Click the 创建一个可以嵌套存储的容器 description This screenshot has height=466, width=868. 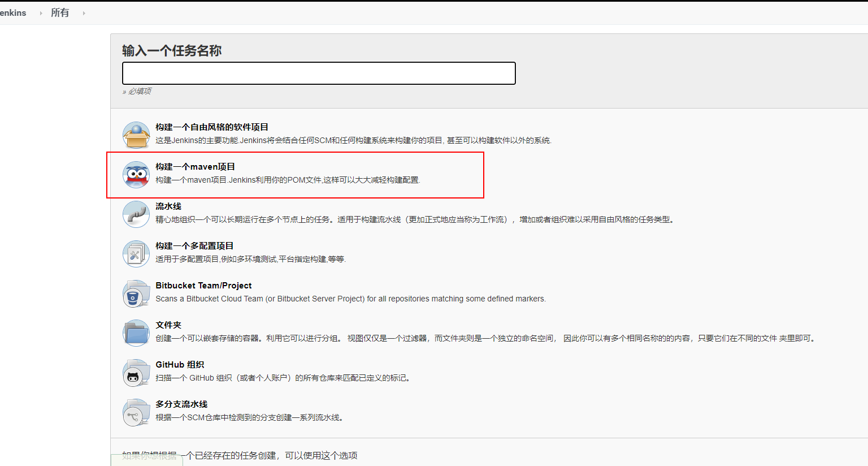487,338
